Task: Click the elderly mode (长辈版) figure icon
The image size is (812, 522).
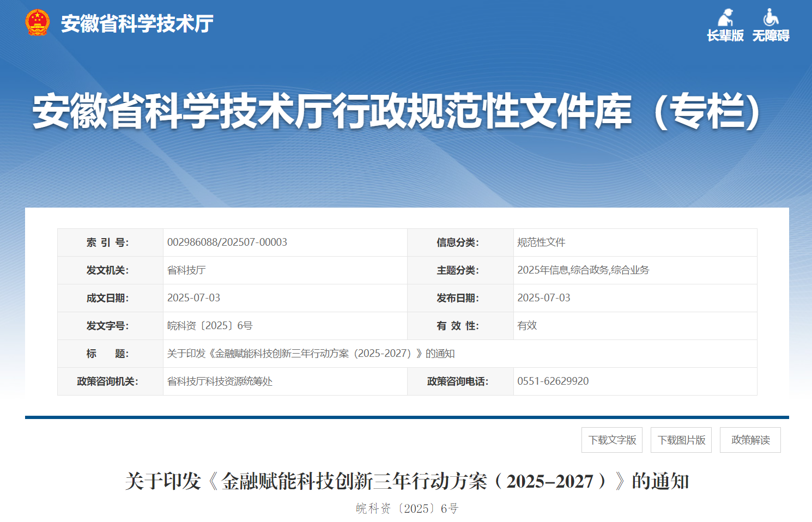Action: 726,17
